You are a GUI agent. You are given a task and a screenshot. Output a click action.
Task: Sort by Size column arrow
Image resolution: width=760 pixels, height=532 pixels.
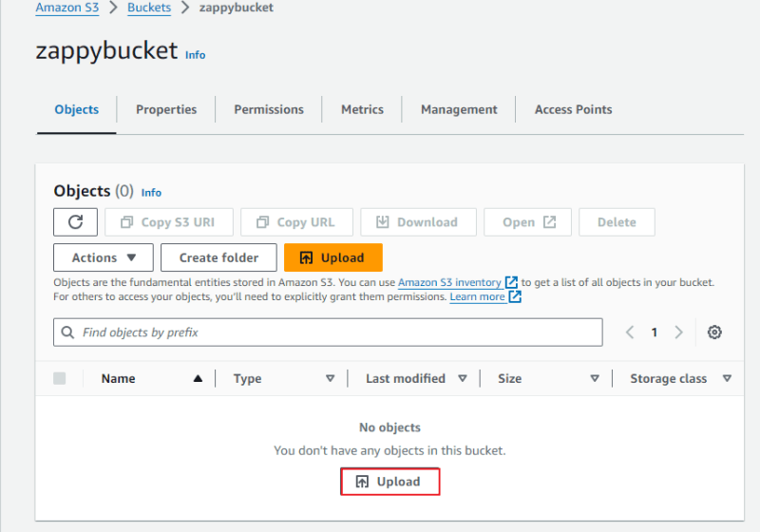tap(595, 378)
